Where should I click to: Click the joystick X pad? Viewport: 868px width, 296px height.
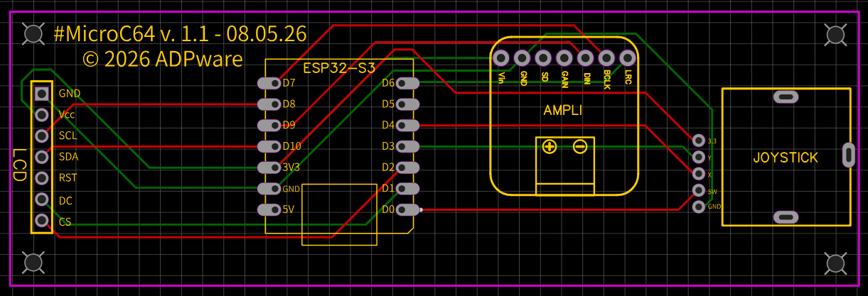(698, 174)
